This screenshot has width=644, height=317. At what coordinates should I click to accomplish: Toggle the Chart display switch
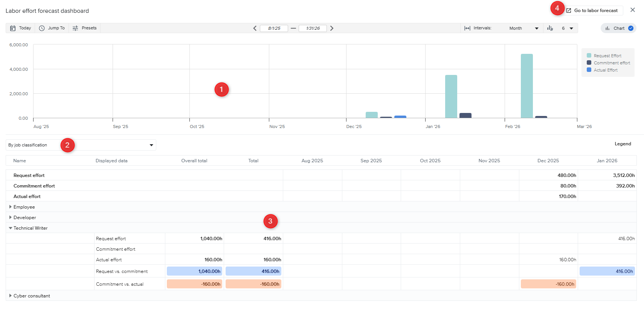point(630,28)
